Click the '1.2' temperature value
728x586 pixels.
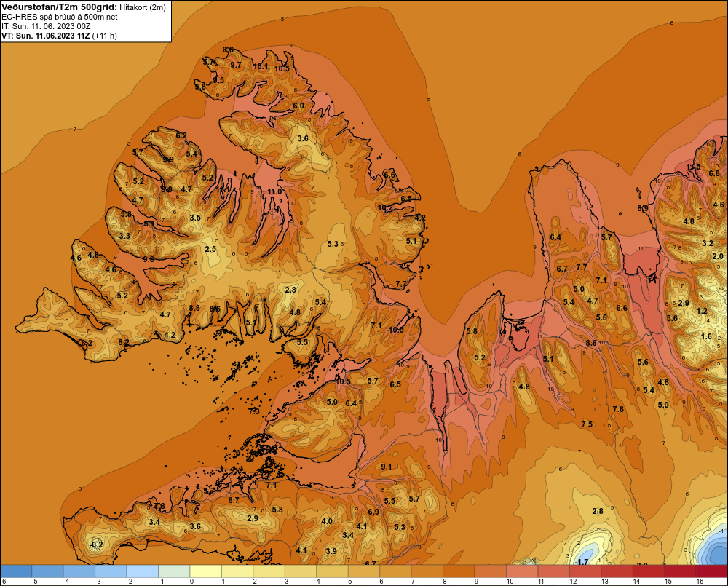[702, 311]
